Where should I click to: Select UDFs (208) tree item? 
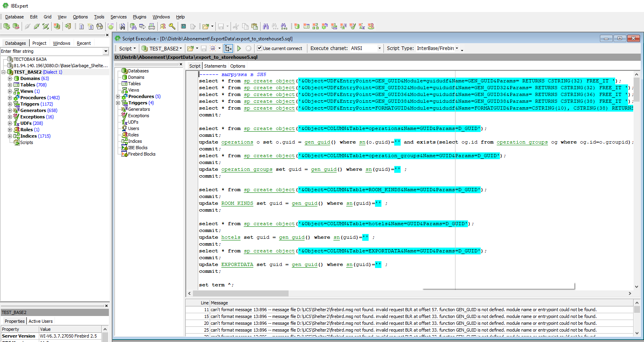click(32, 123)
